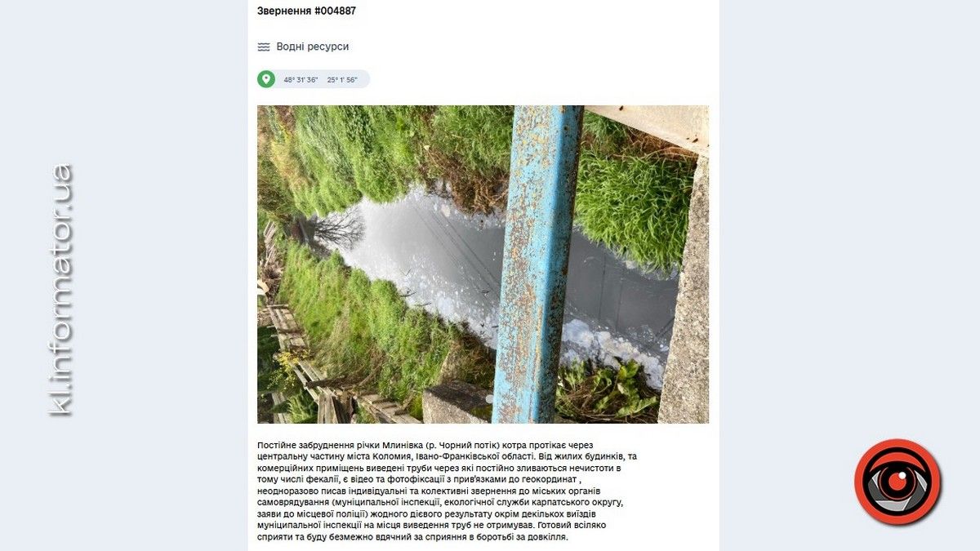Select the Водні ресурси category label
This screenshot has width=980, height=551.
coord(313,47)
